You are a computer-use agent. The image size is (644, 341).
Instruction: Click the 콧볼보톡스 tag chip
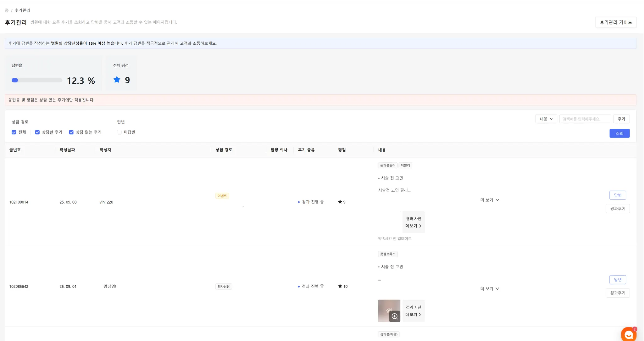coord(387,254)
